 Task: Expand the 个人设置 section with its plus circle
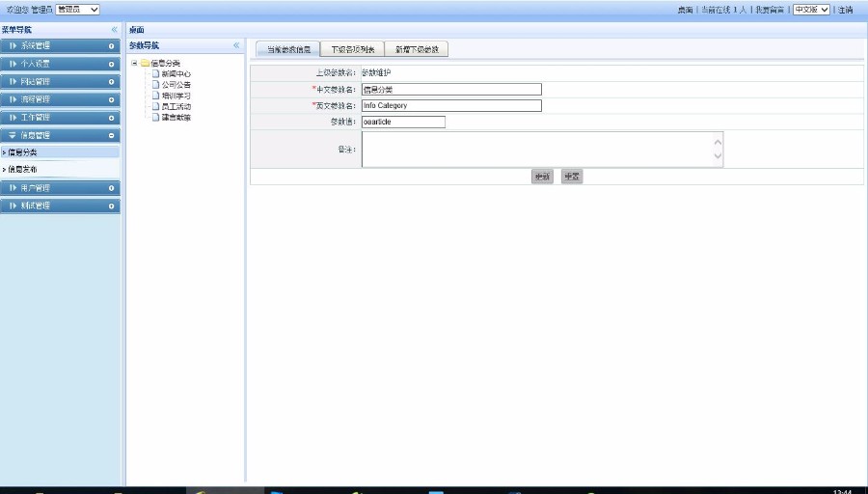point(111,65)
